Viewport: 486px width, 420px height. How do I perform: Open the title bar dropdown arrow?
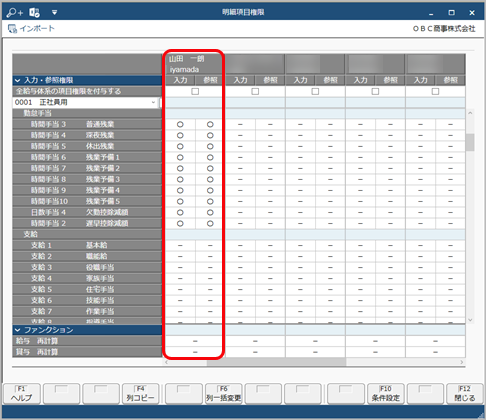(54, 13)
